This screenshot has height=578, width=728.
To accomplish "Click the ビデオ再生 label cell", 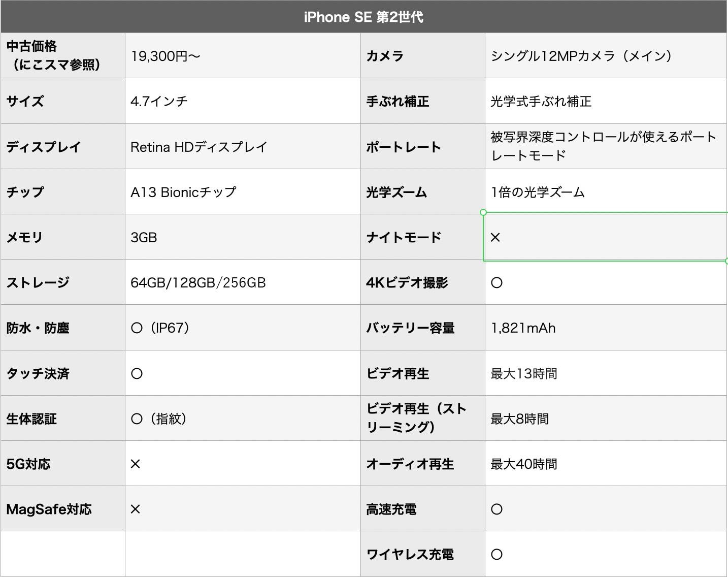I will click(423, 373).
